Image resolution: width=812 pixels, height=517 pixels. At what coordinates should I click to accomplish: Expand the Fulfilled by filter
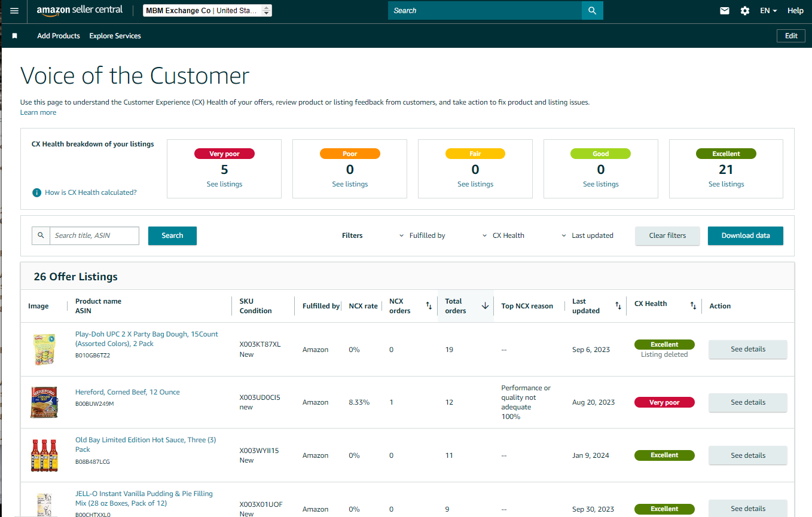coord(422,235)
